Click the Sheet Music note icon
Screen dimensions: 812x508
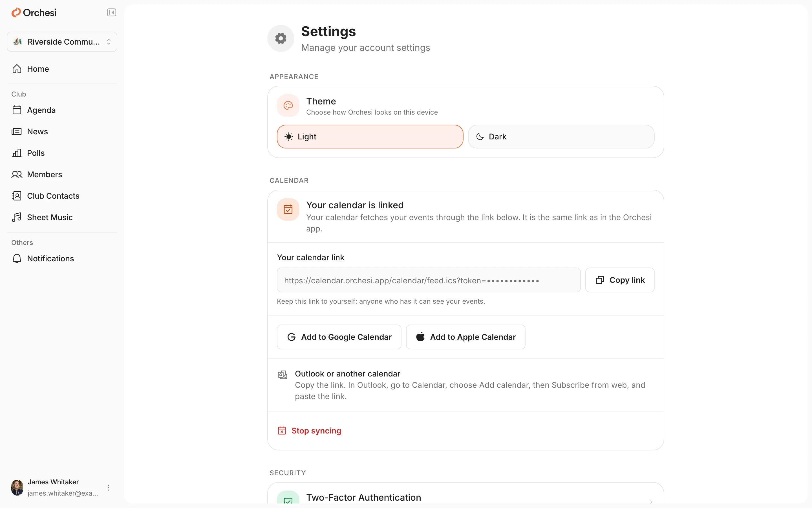[17, 217]
